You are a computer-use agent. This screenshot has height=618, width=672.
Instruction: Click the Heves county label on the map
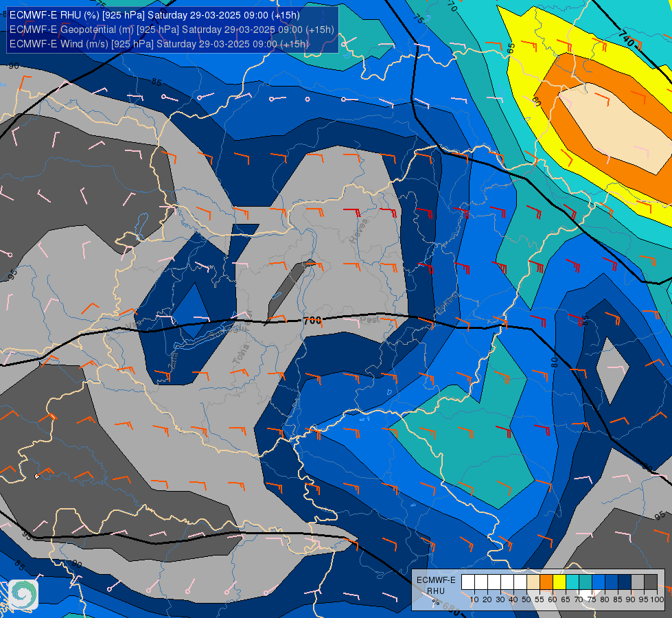[359, 231]
